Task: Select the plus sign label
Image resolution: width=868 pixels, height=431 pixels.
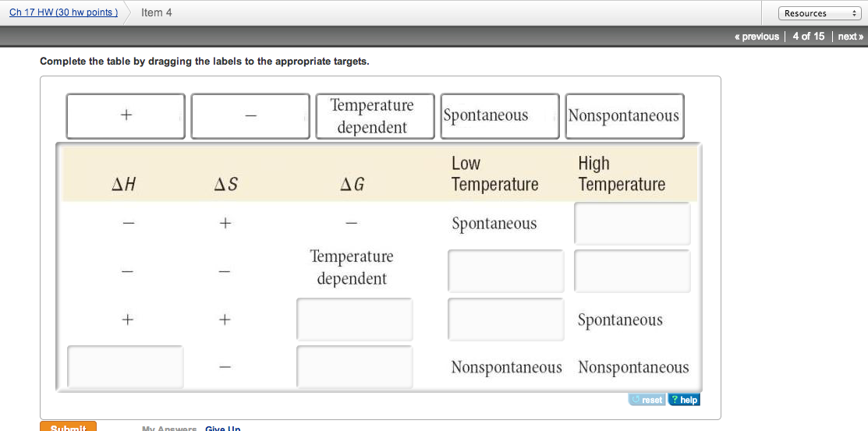Action: click(x=126, y=116)
